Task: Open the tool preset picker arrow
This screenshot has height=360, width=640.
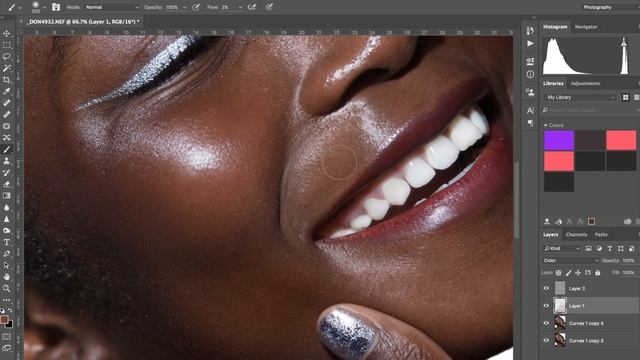Action: point(20,7)
